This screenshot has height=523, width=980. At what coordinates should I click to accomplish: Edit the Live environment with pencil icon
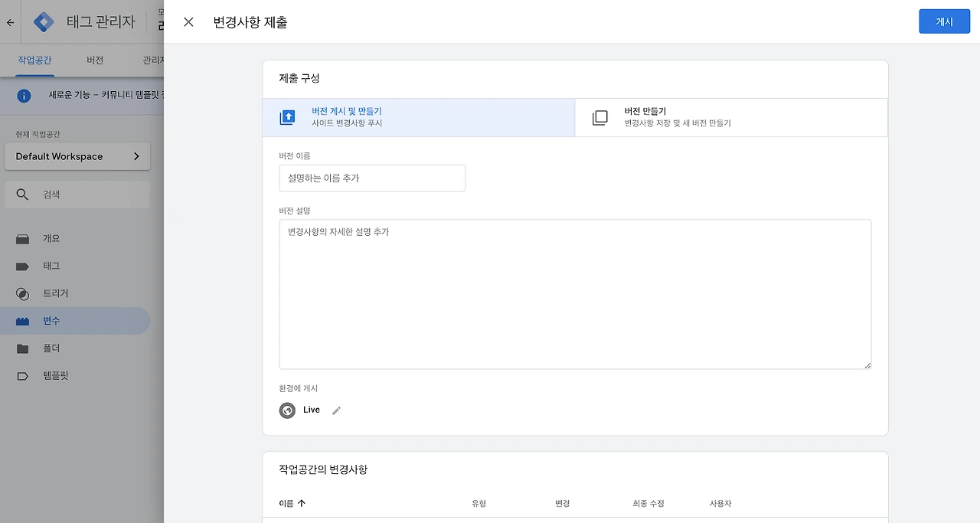336,410
